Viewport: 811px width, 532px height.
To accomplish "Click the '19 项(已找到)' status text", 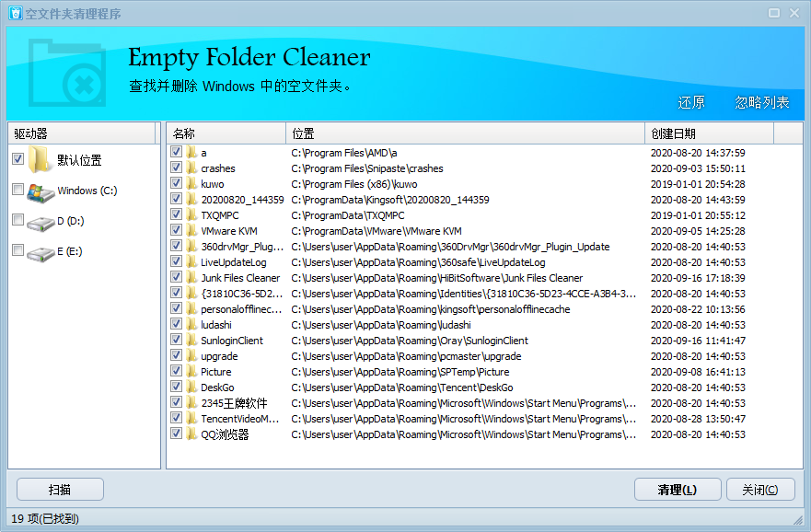I will [45, 518].
